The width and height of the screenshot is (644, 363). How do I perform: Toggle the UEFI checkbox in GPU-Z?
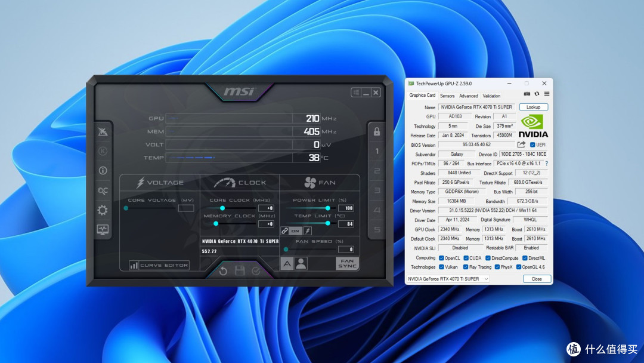pyautogui.click(x=532, y=144)
